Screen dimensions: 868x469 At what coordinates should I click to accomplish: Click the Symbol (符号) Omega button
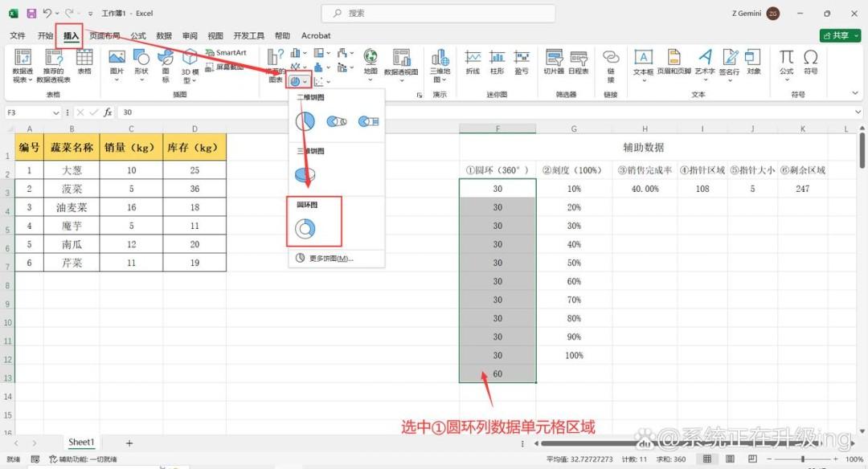coord(810,62)
